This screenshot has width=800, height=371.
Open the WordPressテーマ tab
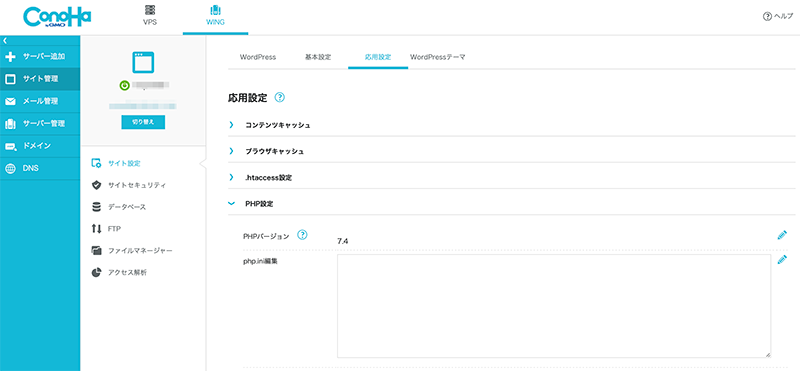[438, 57]
